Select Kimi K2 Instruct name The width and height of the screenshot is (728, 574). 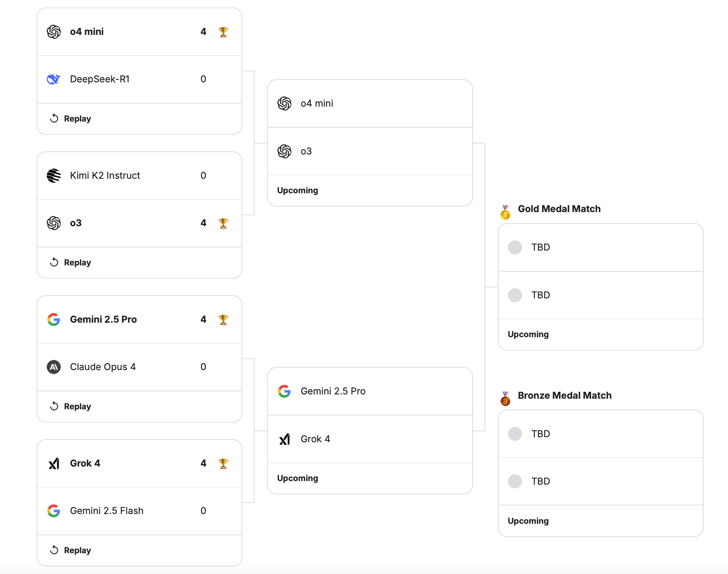coord(105,176)
